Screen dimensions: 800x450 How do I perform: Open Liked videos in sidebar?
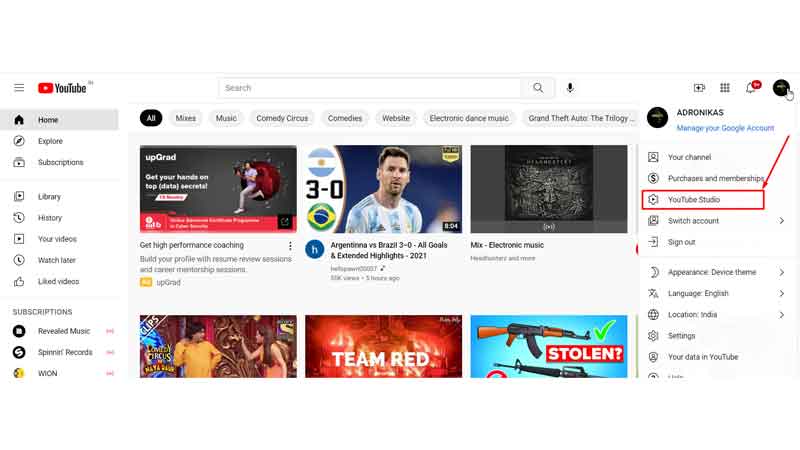coord(59,282)
